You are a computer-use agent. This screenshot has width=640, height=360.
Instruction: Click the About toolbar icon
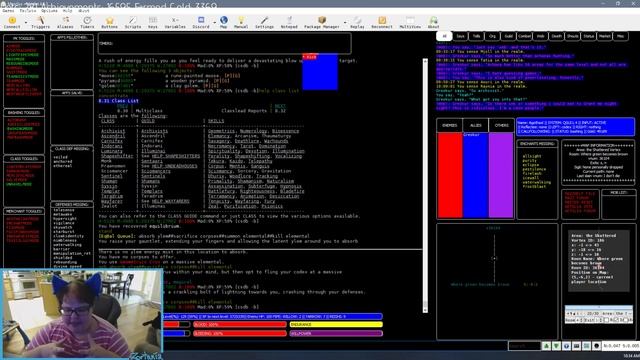pos(433,22)
